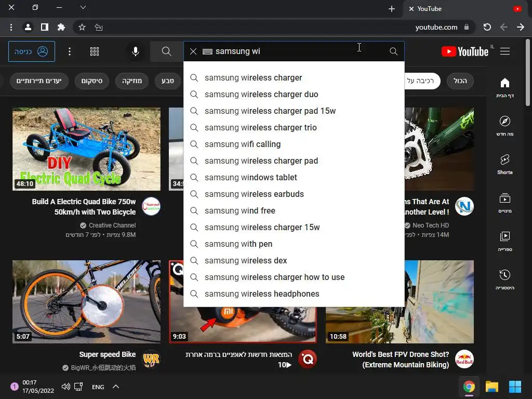
Task: Select the טבע filter chip
Action: point(168,81)
